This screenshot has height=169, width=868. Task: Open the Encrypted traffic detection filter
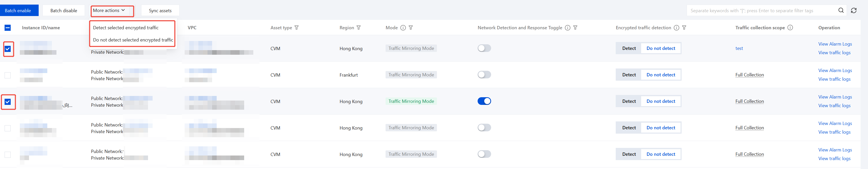[684, 28]
